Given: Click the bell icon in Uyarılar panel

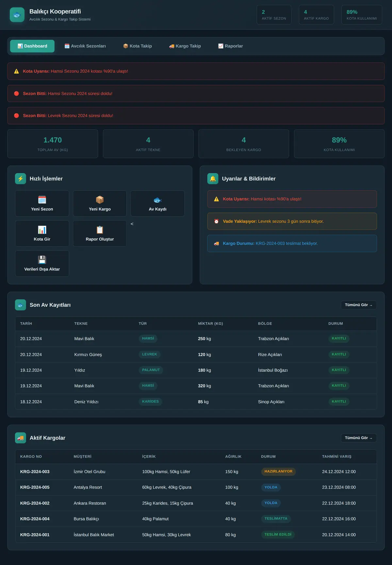Looking at the screenshot, I should (x=213, y=178).
